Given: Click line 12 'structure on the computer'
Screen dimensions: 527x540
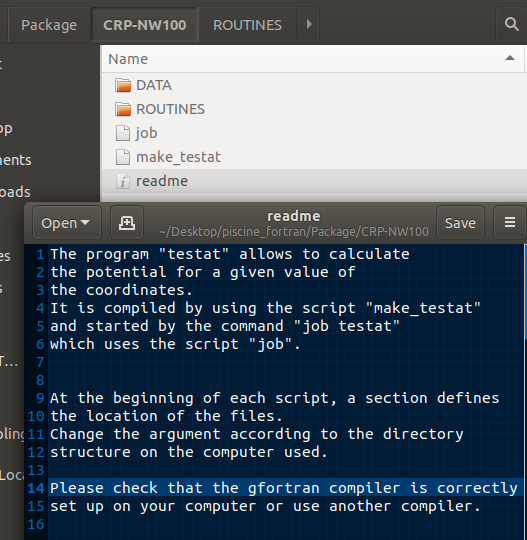Looking at the screenshot, I should [162, 452].
